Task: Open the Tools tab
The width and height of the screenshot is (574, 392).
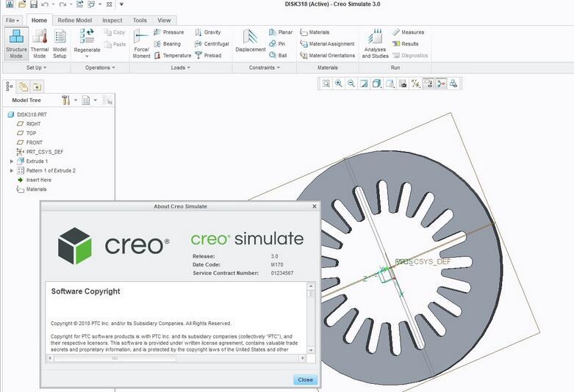Action: click(x=140, y=21)
